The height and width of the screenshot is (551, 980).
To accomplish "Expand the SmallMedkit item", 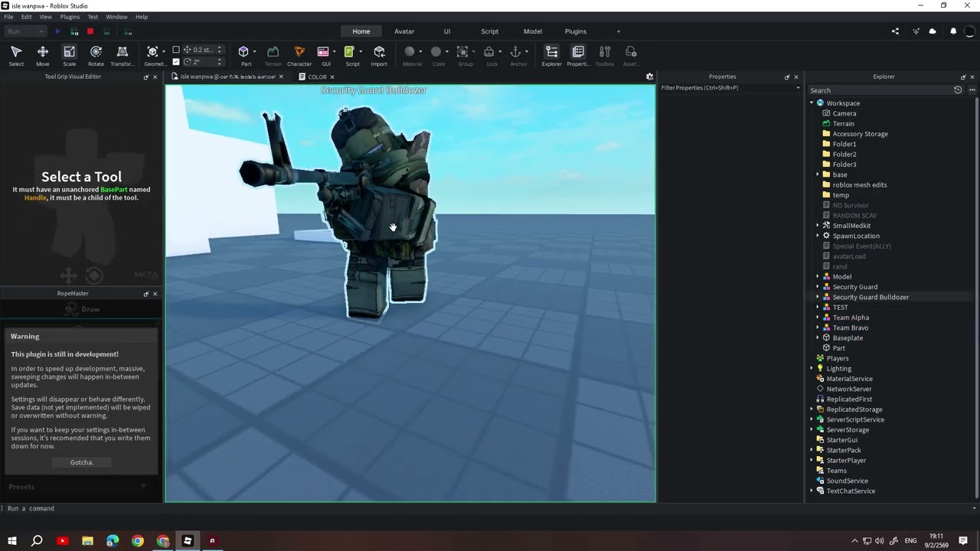I will pyautogui.click(x=818, y=226).
